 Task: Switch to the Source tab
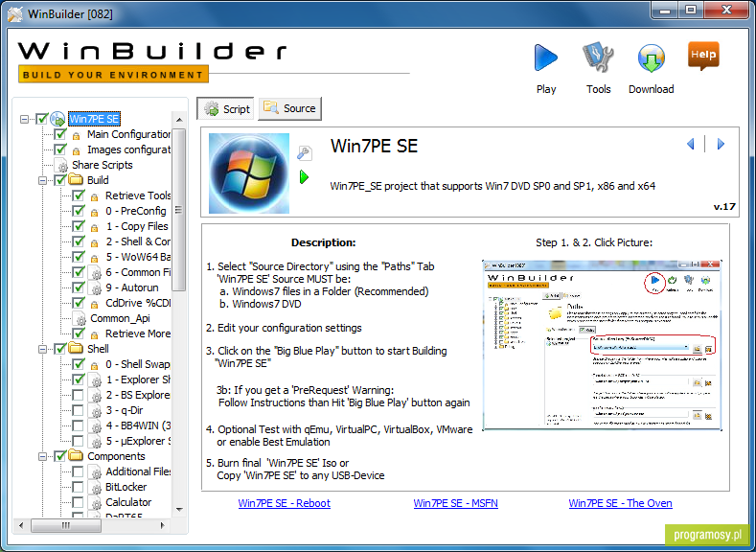click(289, 108)
